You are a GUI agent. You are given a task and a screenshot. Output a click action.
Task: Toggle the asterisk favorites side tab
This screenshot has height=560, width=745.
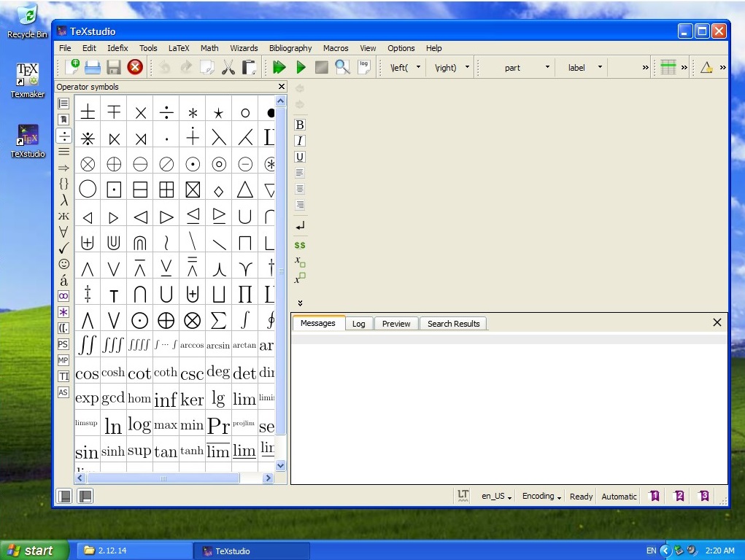[63, 313]
